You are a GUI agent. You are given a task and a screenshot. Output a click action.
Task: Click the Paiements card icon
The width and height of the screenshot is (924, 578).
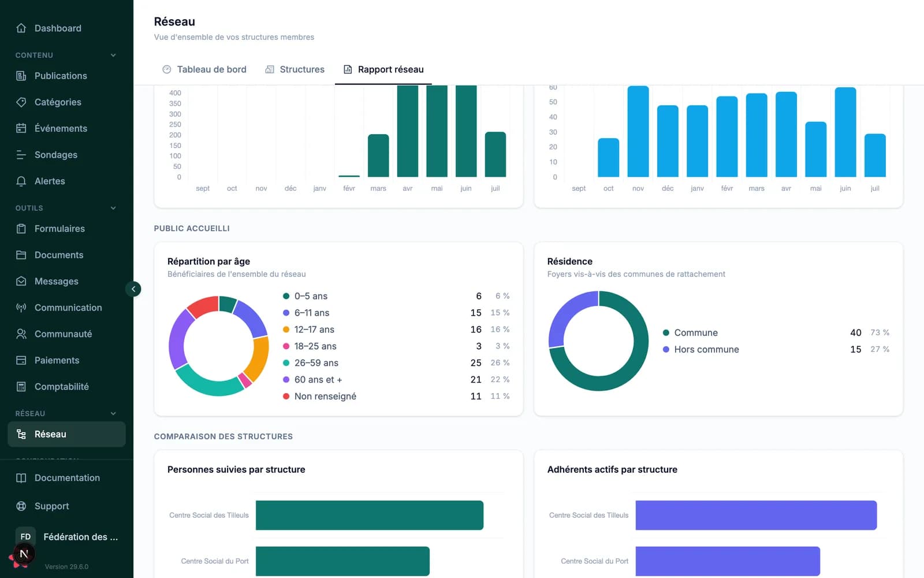point(21,360)
